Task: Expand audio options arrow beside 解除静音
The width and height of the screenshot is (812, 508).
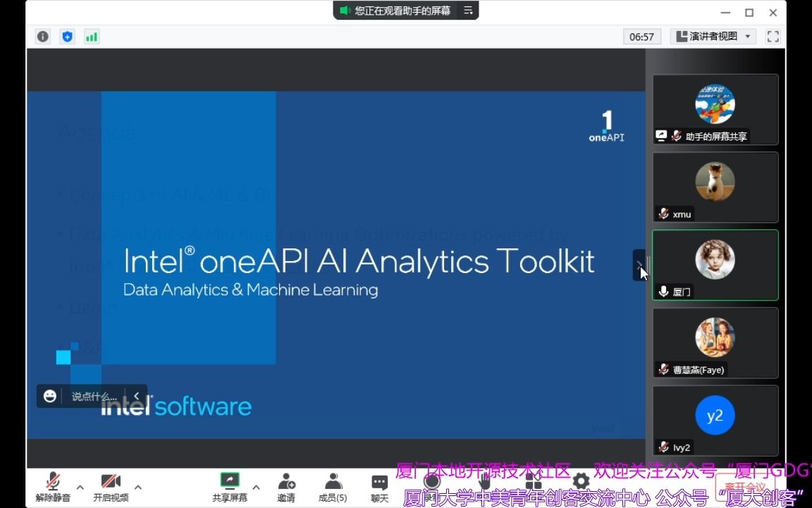Action: click(80, 488)
